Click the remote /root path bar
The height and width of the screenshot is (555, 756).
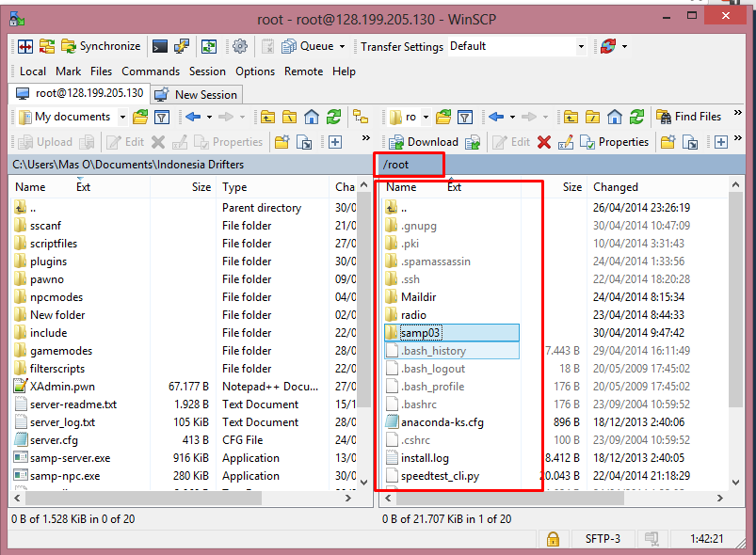click(x=562, y=165)
